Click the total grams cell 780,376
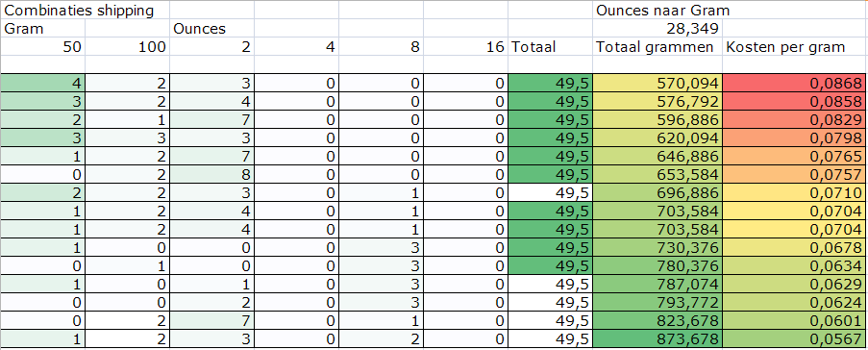The height and width of the screenshot is (350, 868). coord(657,265)
